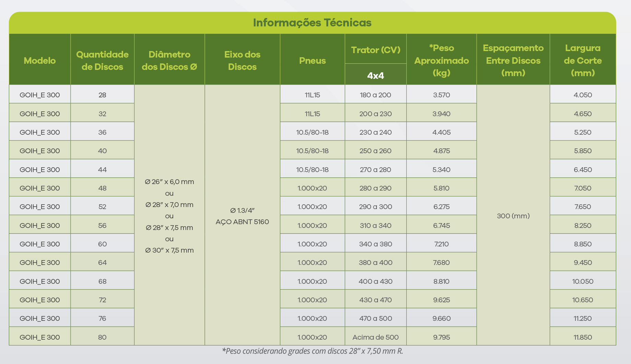Select the footnote about '28" x 7,50 mm R.'
631x364 pixels.
[312, 351]
